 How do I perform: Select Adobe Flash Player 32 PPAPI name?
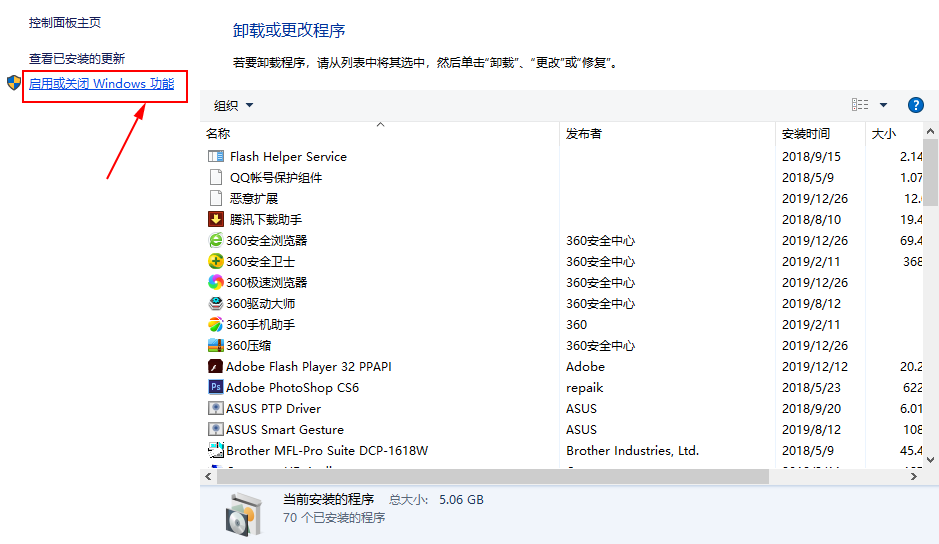308,366
